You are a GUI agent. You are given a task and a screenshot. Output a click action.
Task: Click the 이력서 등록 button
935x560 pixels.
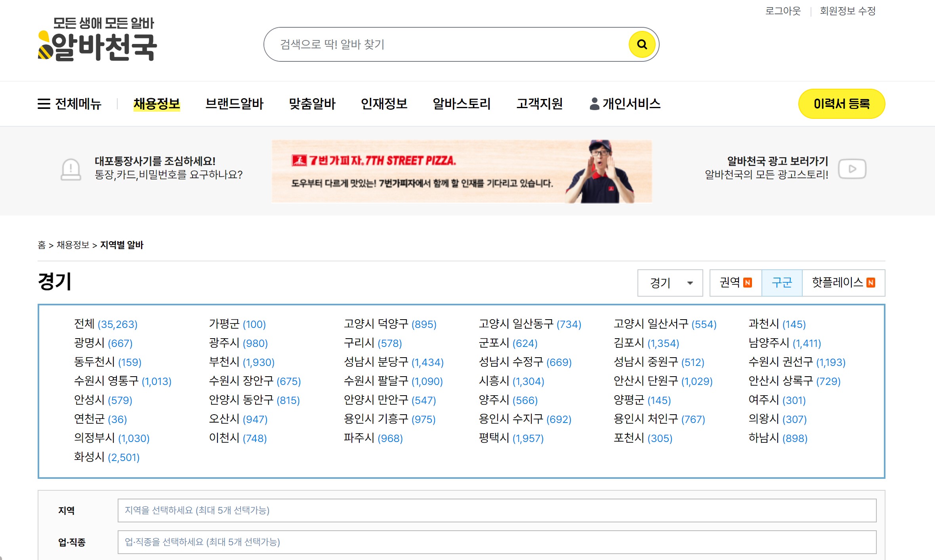(x=841, y=104)
